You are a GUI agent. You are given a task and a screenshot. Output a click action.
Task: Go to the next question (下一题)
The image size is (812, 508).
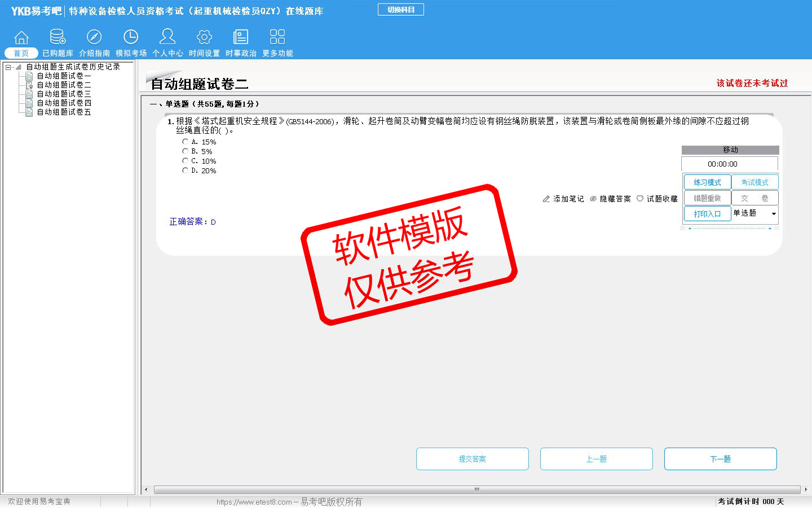720,459
